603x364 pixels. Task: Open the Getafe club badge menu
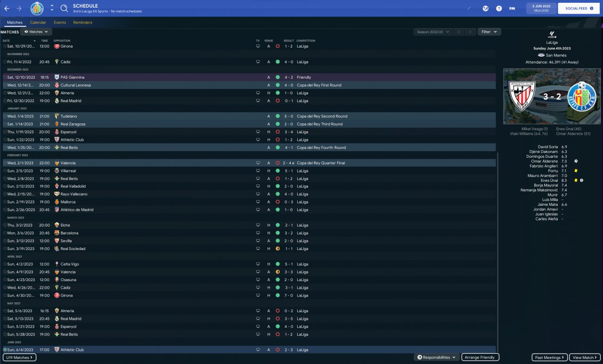click(x=37, y=8)
